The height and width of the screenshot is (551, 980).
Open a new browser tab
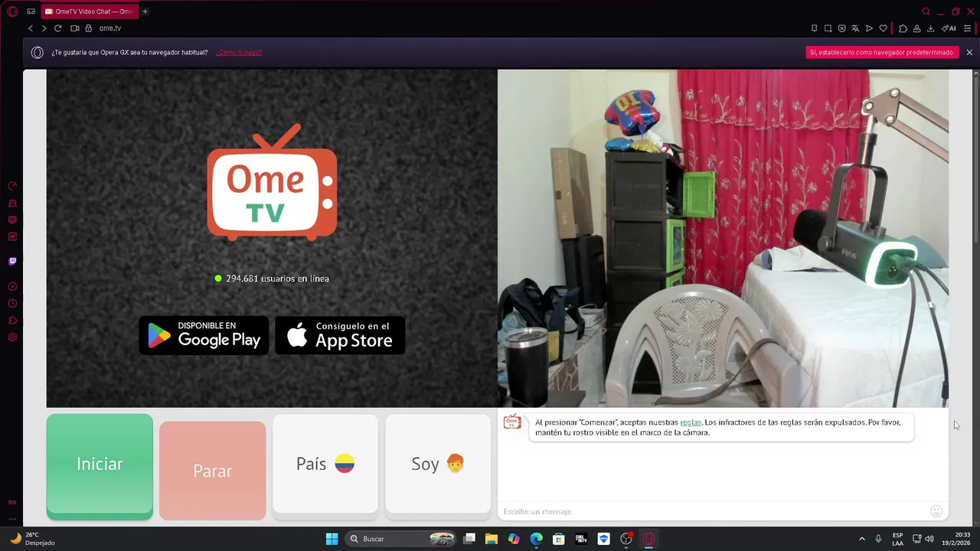tap(145, 11)
